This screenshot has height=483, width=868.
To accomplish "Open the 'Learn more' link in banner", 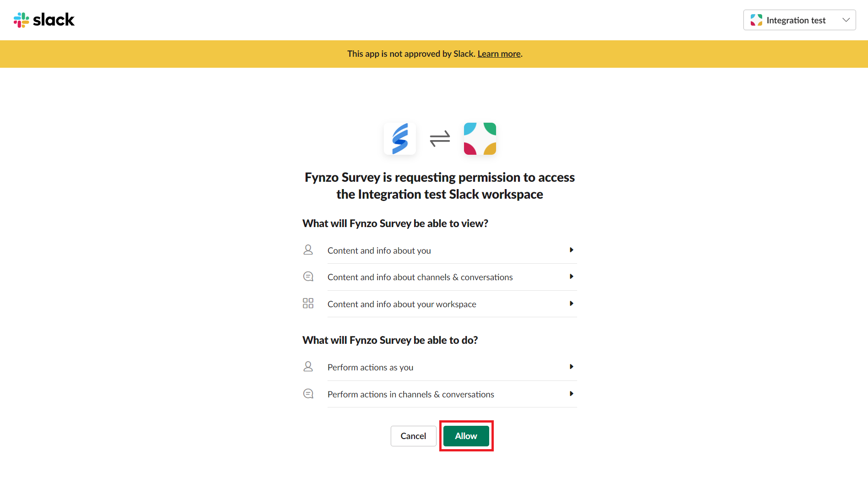I will 499,54.
